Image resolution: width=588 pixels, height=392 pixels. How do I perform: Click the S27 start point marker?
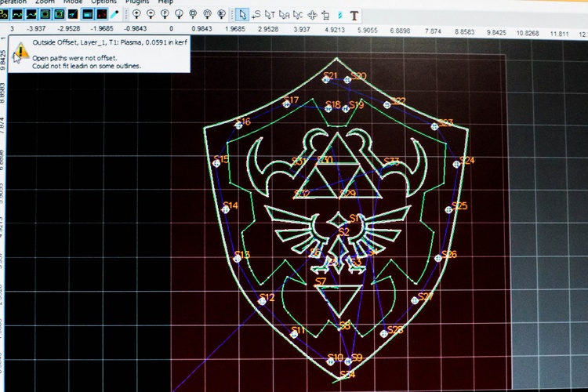[x=415, y=300]
